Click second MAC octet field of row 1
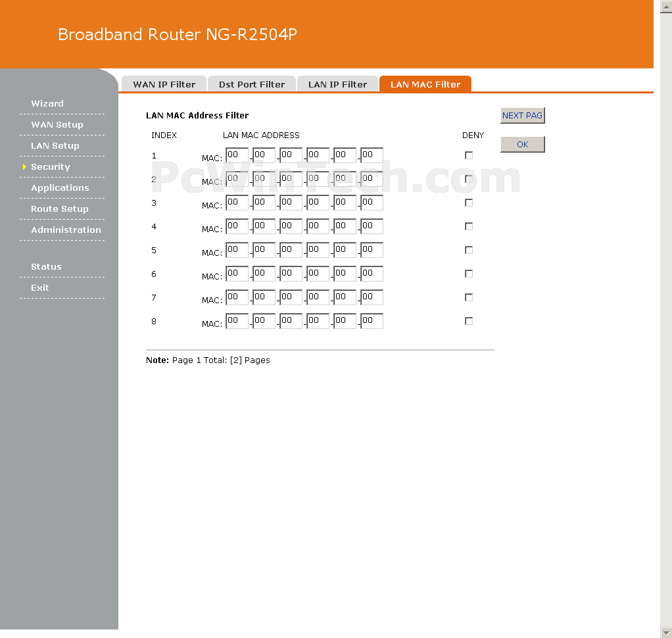Viewport: 672px width, 638px height. (x=264, y=155)
